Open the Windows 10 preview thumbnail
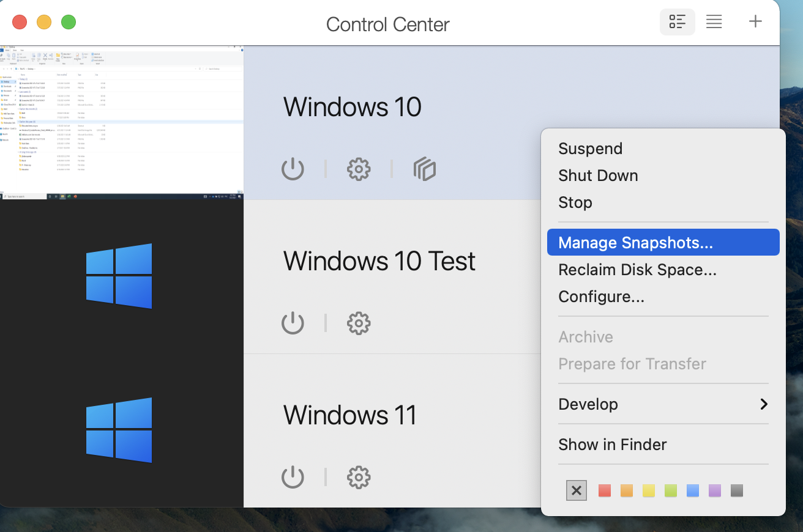This screenshot has width=803, height=532. (121, 121)
